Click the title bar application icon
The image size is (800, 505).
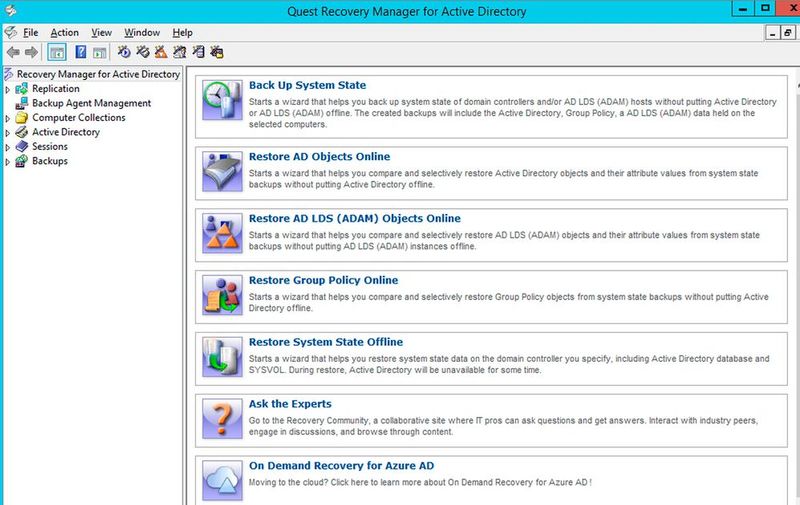[x=10, y=10]
